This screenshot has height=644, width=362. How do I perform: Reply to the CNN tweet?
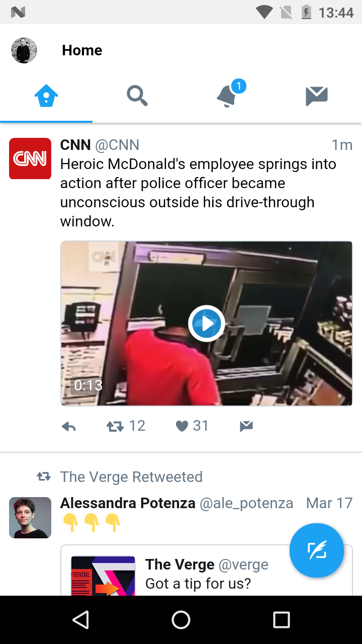[69, 427]
